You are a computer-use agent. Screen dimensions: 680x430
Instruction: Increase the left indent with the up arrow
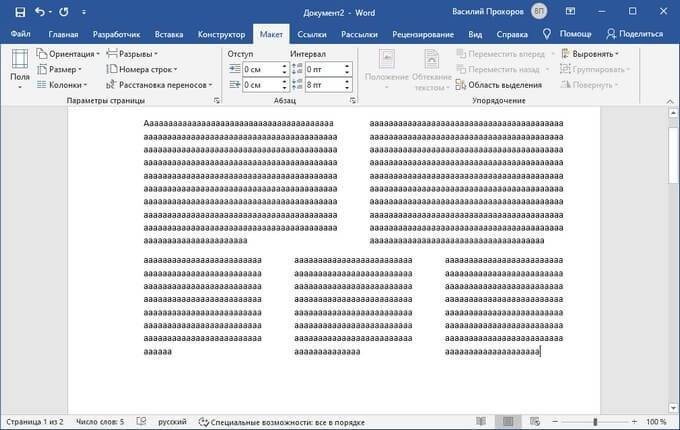point(284,66)
